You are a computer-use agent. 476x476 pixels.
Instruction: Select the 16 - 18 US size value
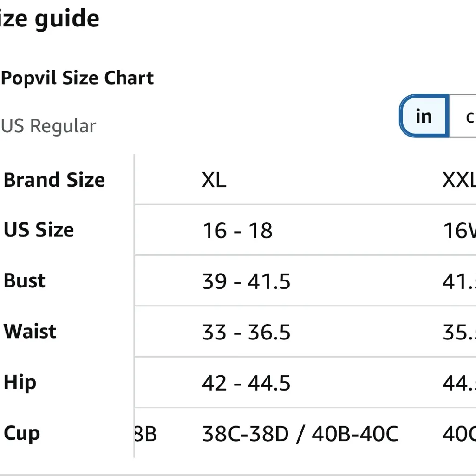pyautogui.click(x=238, y=231)
